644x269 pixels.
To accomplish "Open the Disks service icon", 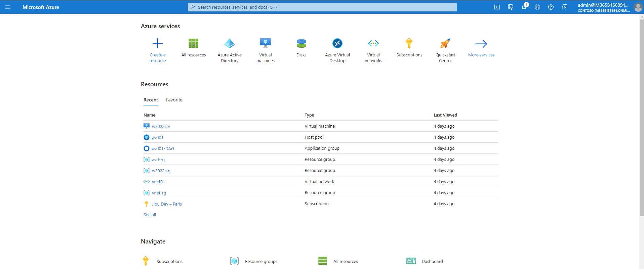I will coord(301,43).
